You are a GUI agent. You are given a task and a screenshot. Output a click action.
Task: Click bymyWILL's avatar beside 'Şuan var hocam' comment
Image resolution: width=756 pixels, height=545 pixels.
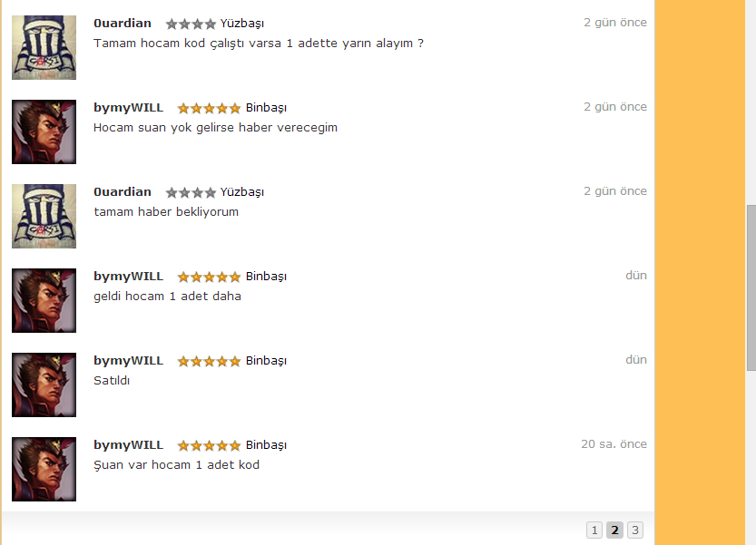pyautogui.click(x=44, y=469)
